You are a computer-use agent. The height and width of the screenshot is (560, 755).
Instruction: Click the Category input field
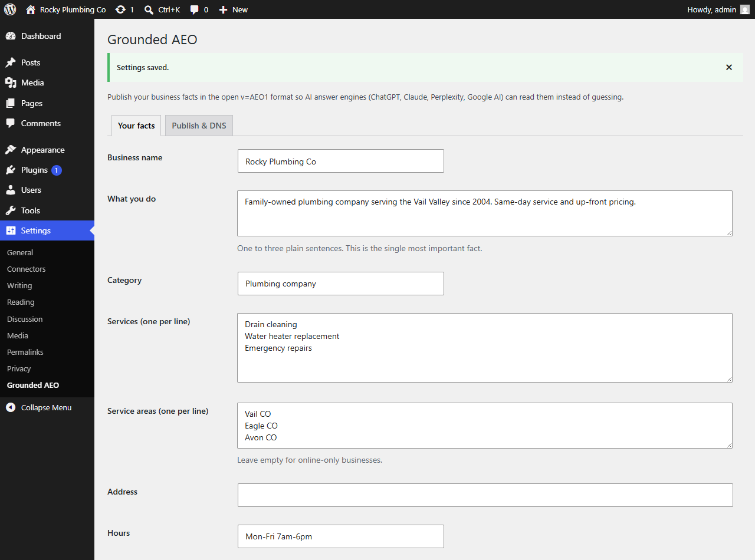click(x=341, y=284)
